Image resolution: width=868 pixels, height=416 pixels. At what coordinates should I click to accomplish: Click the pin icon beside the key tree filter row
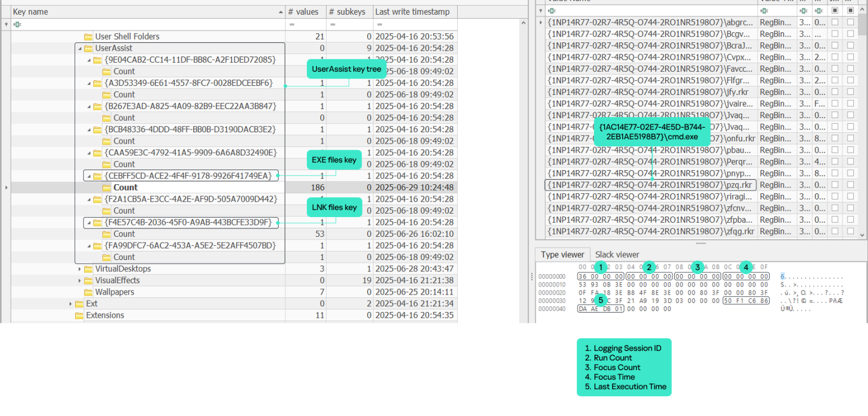pos(6,24)
